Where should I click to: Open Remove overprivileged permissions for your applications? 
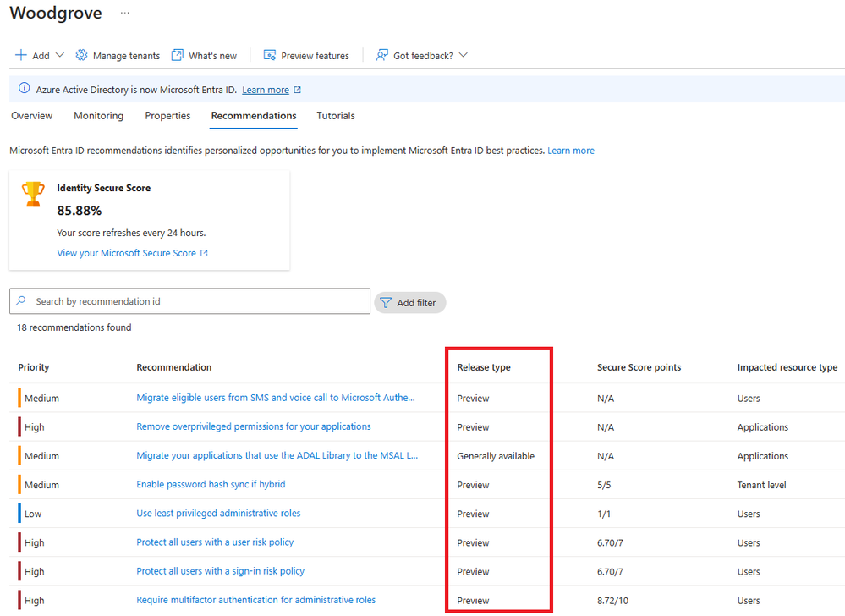point(253,426)
